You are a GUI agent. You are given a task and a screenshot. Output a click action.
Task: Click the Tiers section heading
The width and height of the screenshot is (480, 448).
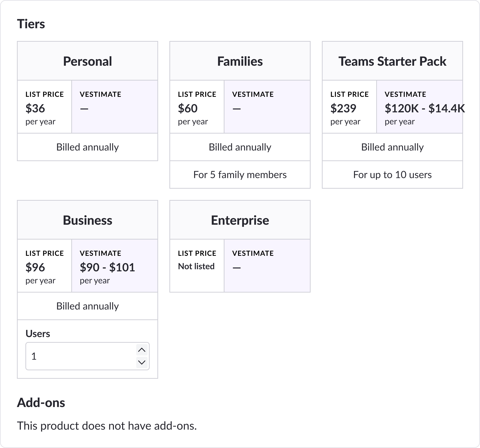[x=31, y=24]
